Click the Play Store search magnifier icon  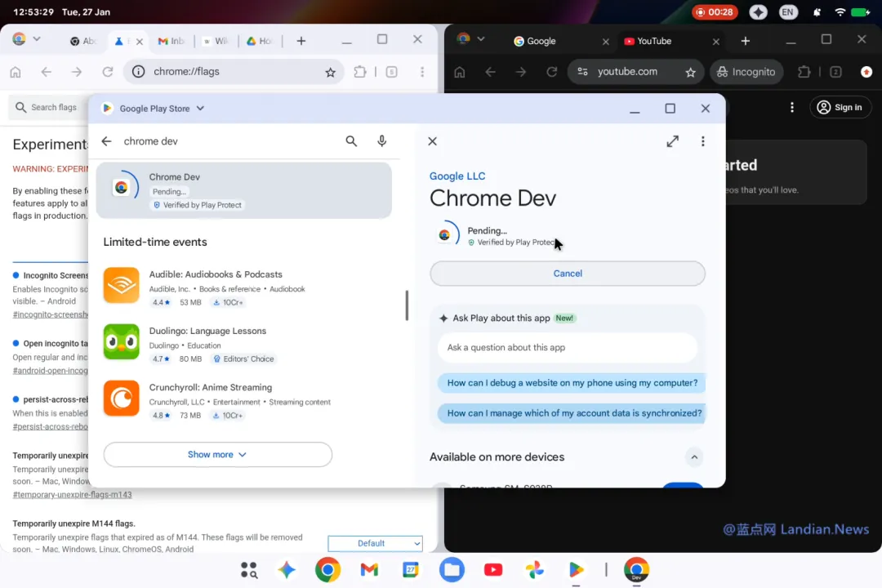pyautogui.click(x=351, y=141)
